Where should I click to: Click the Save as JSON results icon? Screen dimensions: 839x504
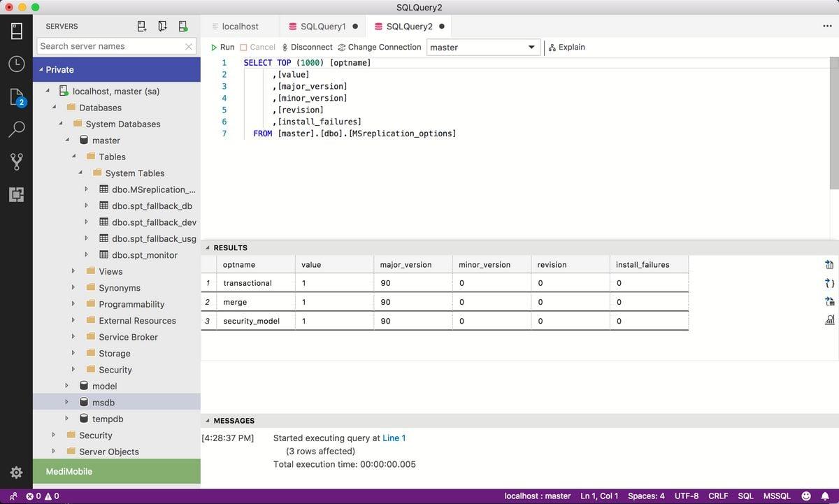[x=829, y=283]
